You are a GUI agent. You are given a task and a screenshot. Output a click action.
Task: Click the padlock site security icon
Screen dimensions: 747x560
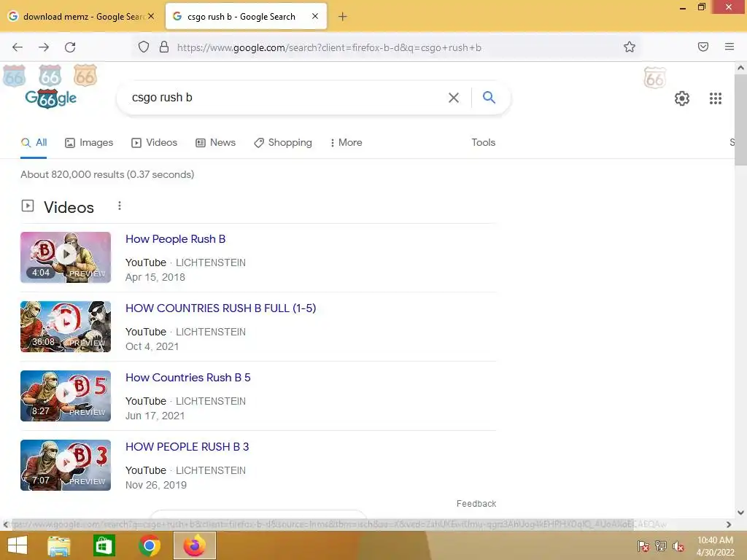tap(164, 47)
